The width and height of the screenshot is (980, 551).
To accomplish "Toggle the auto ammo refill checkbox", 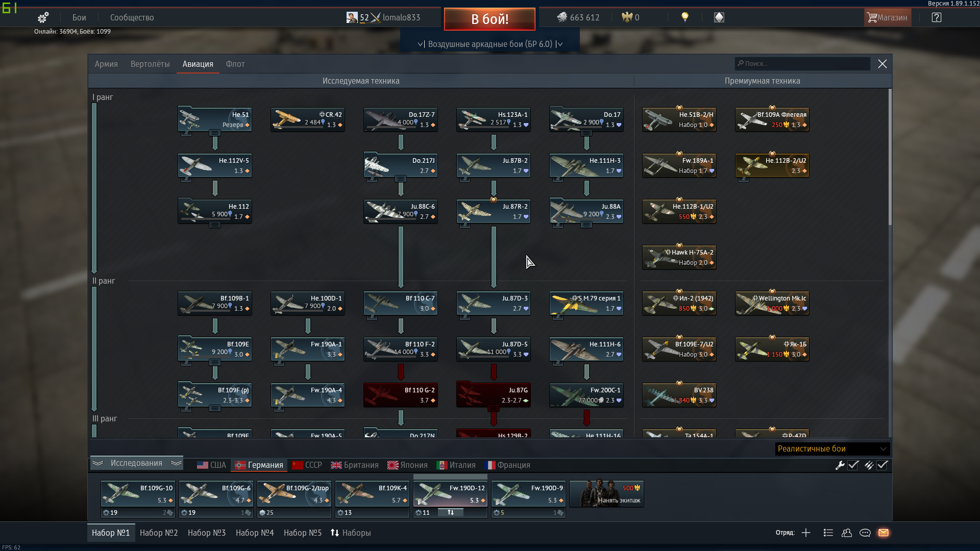I will [x=883, y=465].
